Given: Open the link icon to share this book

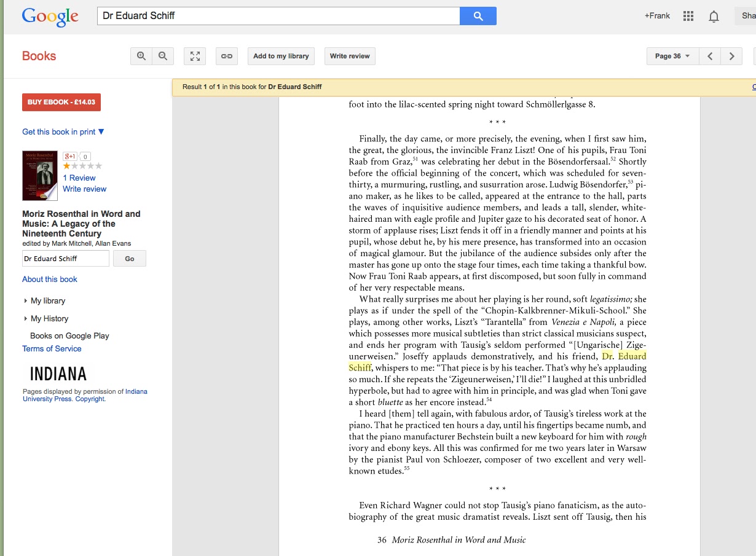Looking at the screenshot, I should pos(227,56).
